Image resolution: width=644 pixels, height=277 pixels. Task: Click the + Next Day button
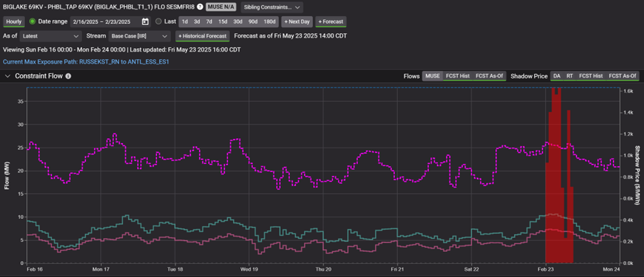pyautogui.click(x=297, y=22)
